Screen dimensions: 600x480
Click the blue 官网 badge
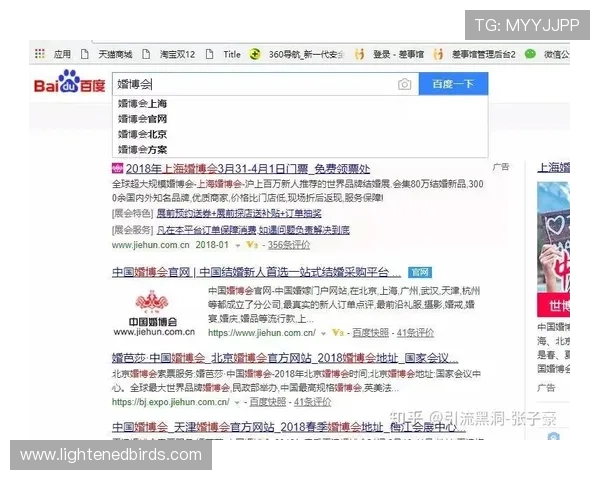point(420,273)
